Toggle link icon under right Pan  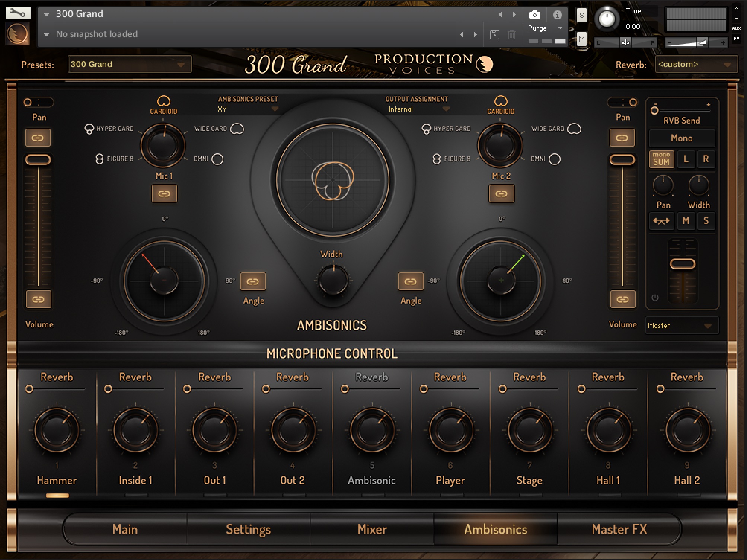(622, 138)
